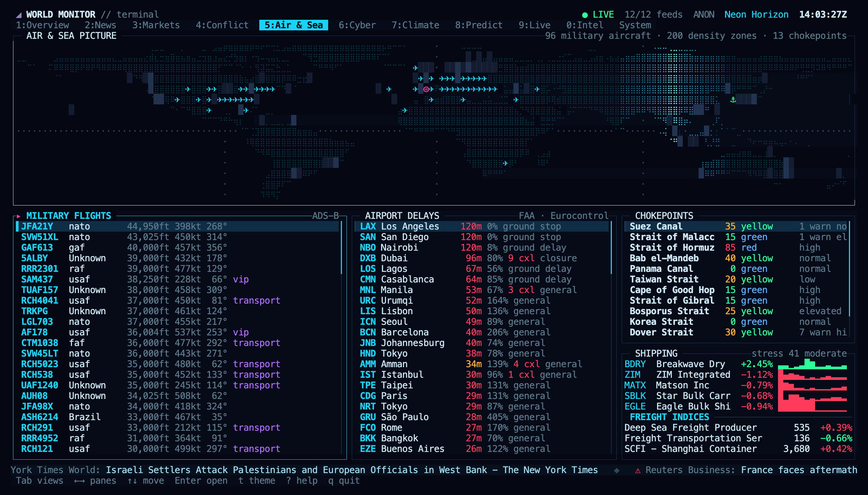Open the 3:Markets tab
Image resolution: width=868 pixels, height=495 pixels.
(156, 25)
